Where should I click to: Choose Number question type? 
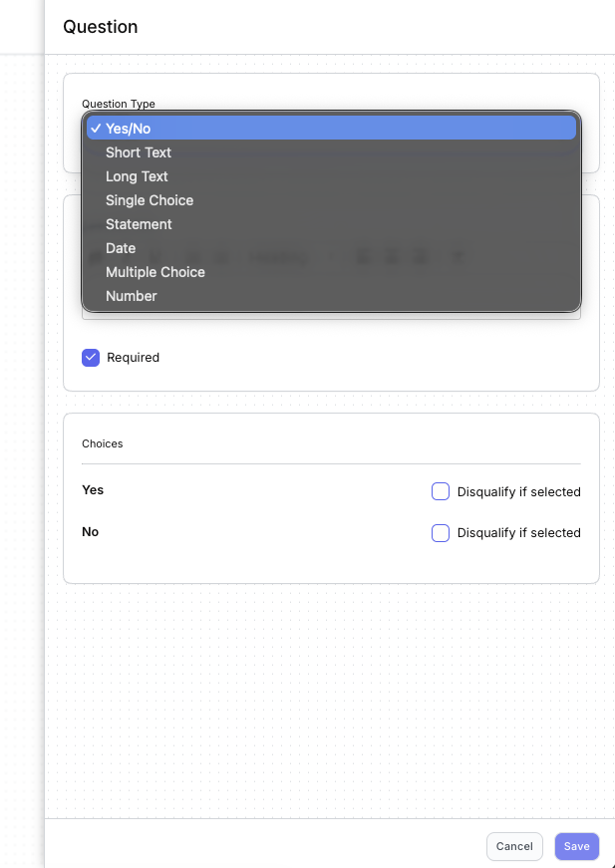[x=132, y=296]
